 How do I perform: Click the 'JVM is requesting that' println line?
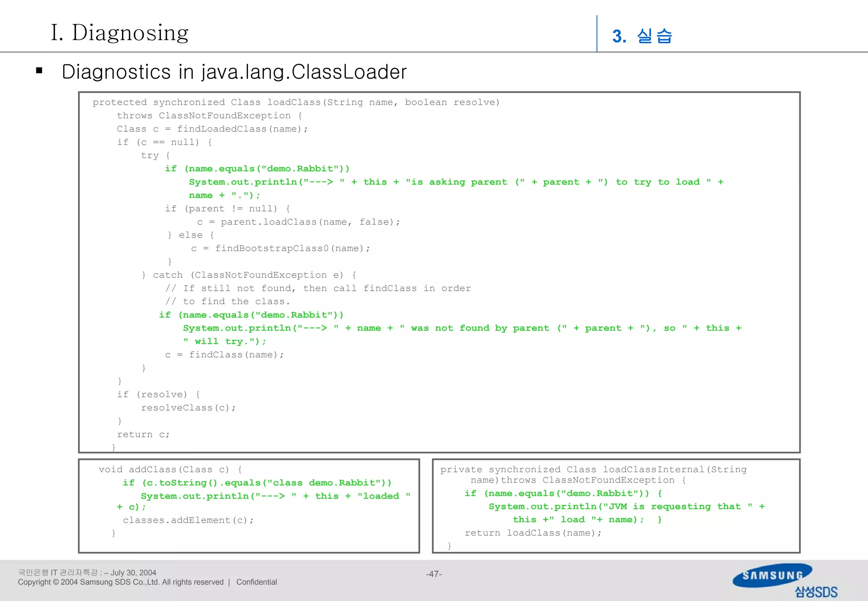[626, 506]
